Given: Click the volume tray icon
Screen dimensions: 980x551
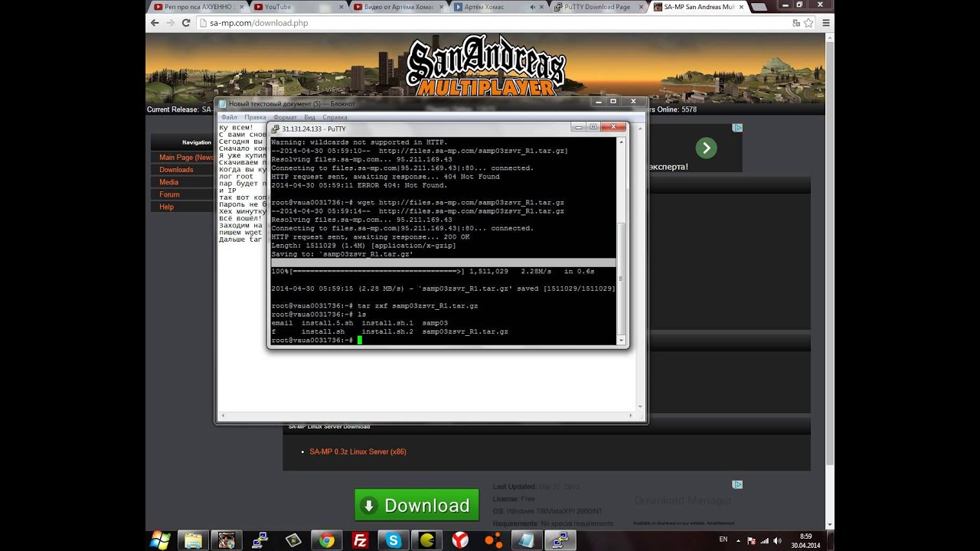Looking at the screenshot, I should click(776, 540).
